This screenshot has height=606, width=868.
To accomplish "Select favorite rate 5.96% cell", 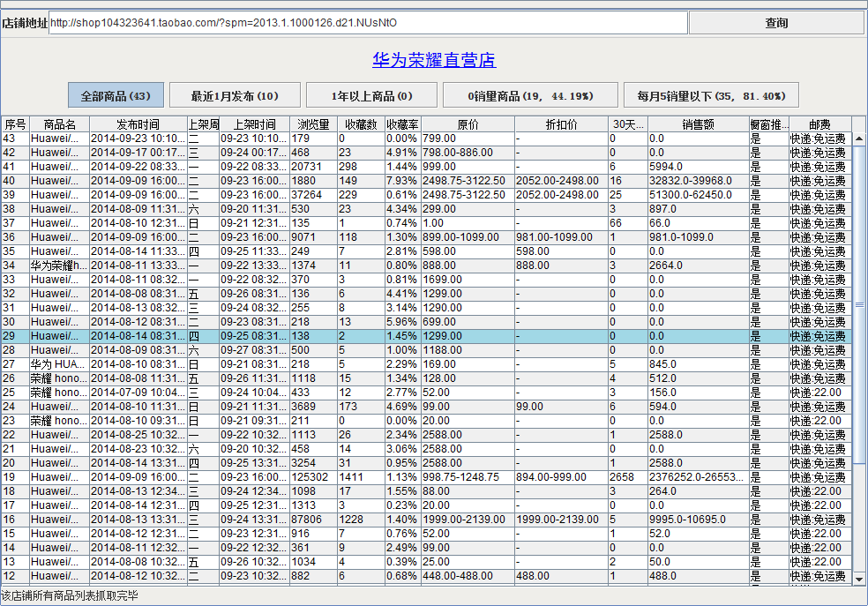I will [402, 322].
